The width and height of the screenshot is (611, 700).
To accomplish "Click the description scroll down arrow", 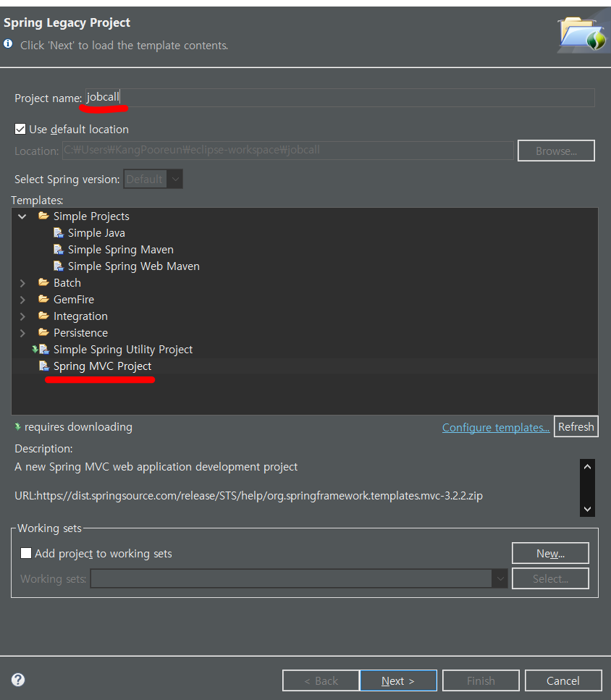I will (587, 509).
